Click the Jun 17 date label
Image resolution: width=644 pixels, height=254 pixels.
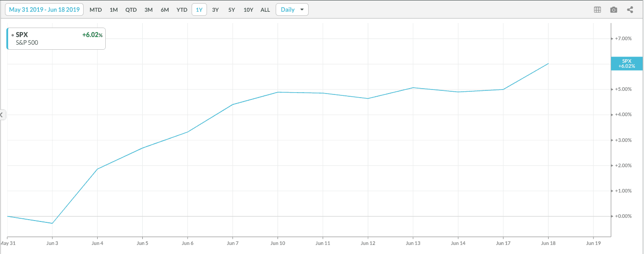(503, 243)
